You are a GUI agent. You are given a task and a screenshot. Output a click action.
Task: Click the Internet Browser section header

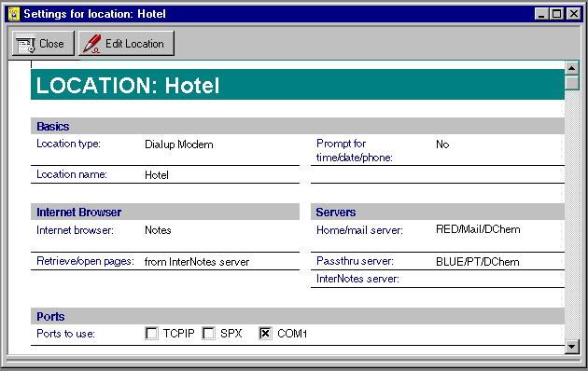pos(165,212)
